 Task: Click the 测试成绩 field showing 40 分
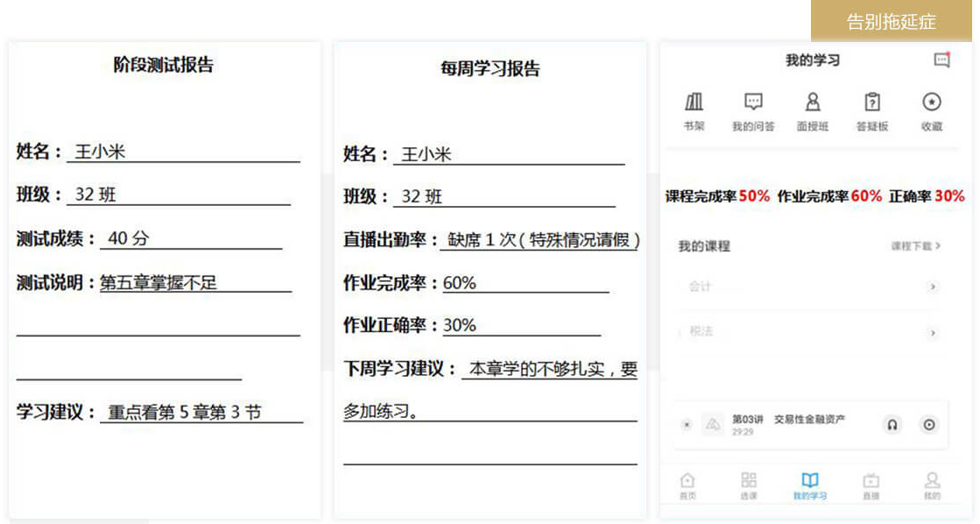tap(191, 238)
